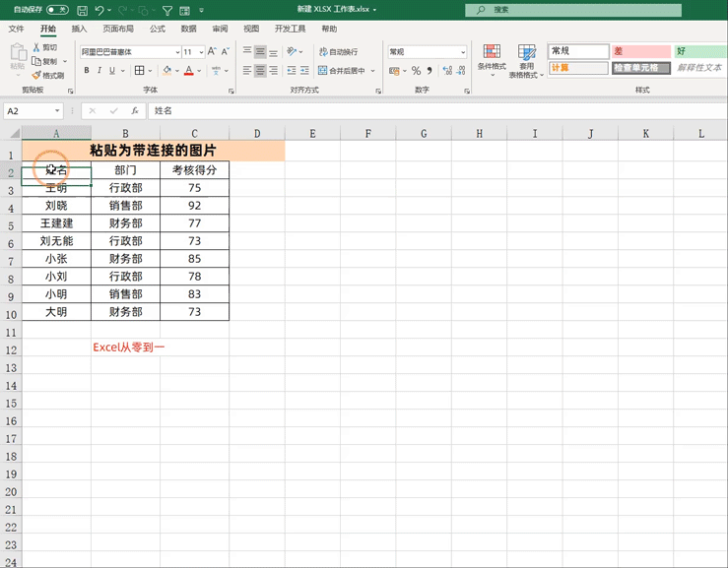
Task: Click Insert Function fx icon
Action: pyautogui.click(x=135, y=111)
